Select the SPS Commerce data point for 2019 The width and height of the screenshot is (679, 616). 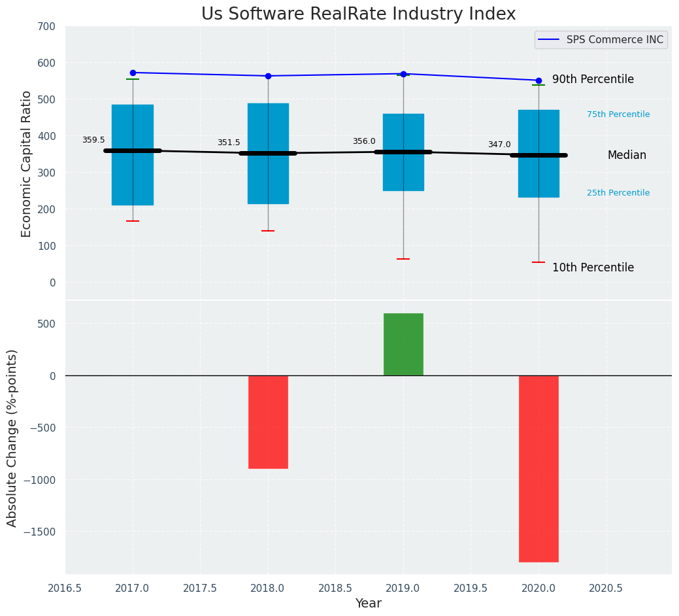(404, 74)
